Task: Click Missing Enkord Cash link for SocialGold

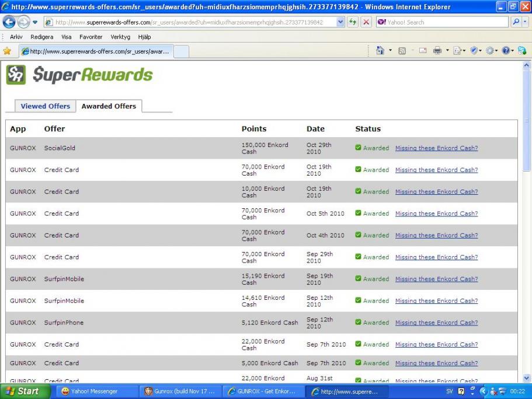Action: (x=436, y=148)
